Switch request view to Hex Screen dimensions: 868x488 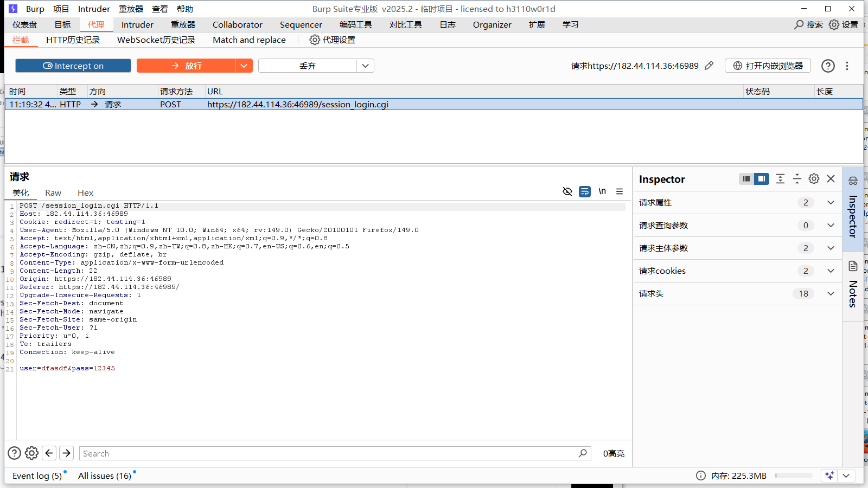tap(85, 192)
